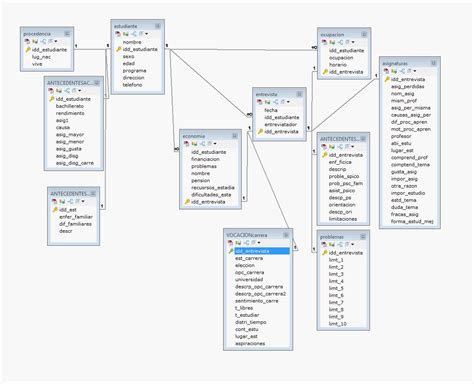
Task: Click the share-shaped relationships icon in ocupacion table
Action: point(340,42)
